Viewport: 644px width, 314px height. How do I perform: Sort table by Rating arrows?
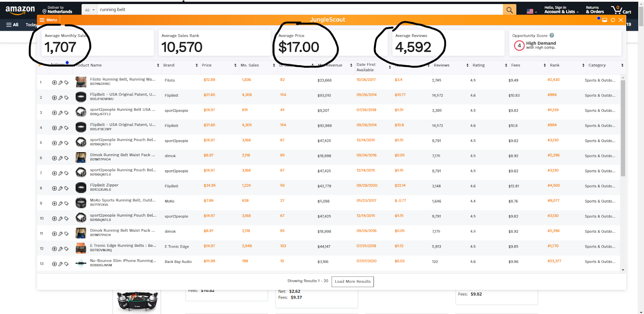click(506, 65)
